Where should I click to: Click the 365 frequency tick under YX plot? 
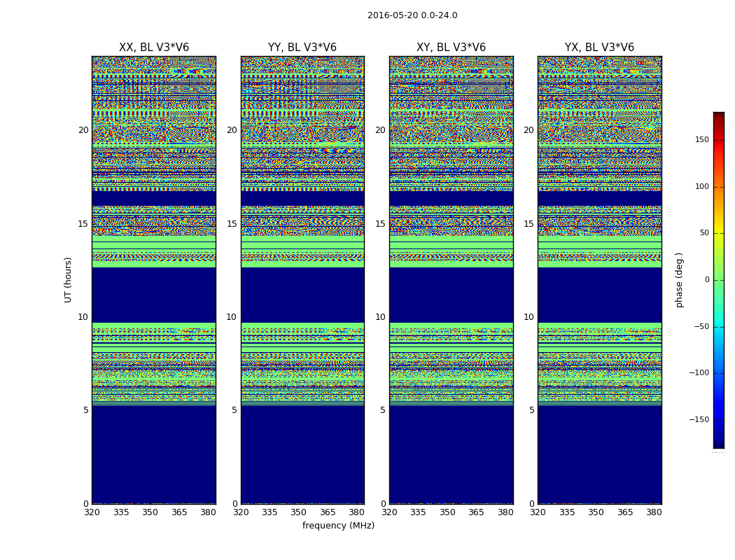click(x=625, y=512)
